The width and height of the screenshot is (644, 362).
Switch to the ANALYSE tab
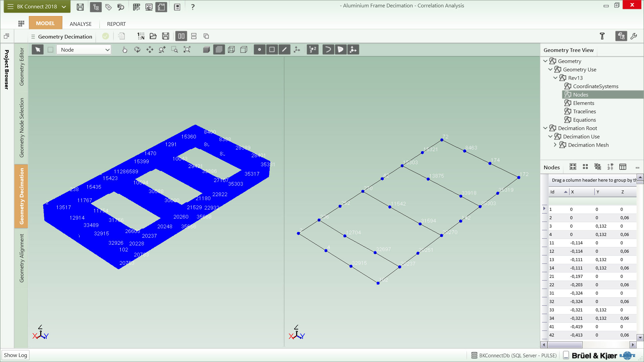tap(80, 24)
